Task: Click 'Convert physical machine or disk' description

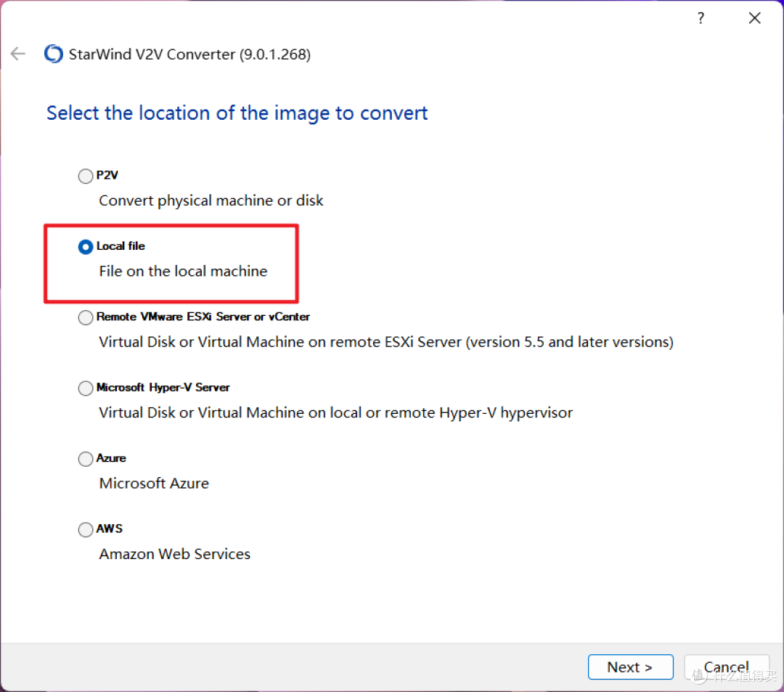Action: click(x=211, y=200)
